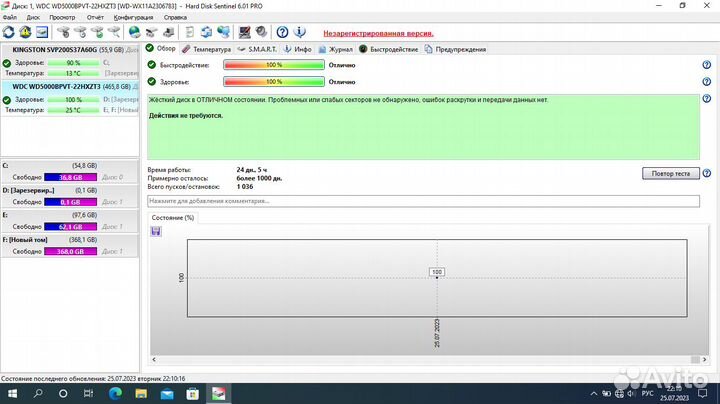Screen dimensions: 720x404
Task: Click the disk with magnifier toolbar icon
Action: pyautogui.click(x=114, y=32)
